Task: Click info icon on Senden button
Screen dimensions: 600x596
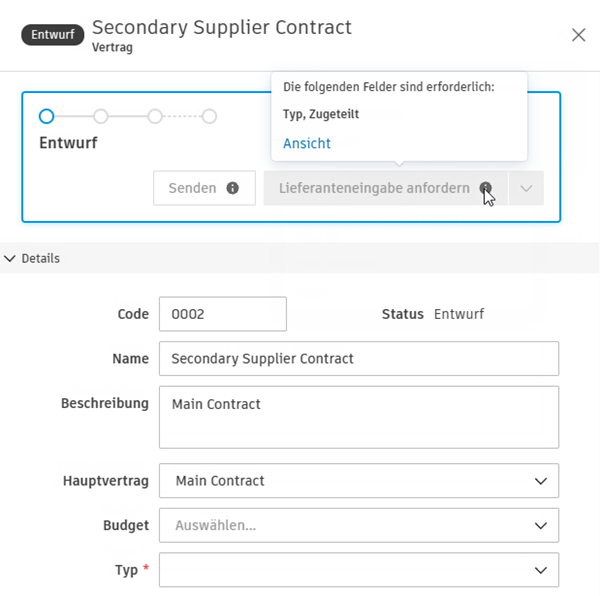Action: 233,188
